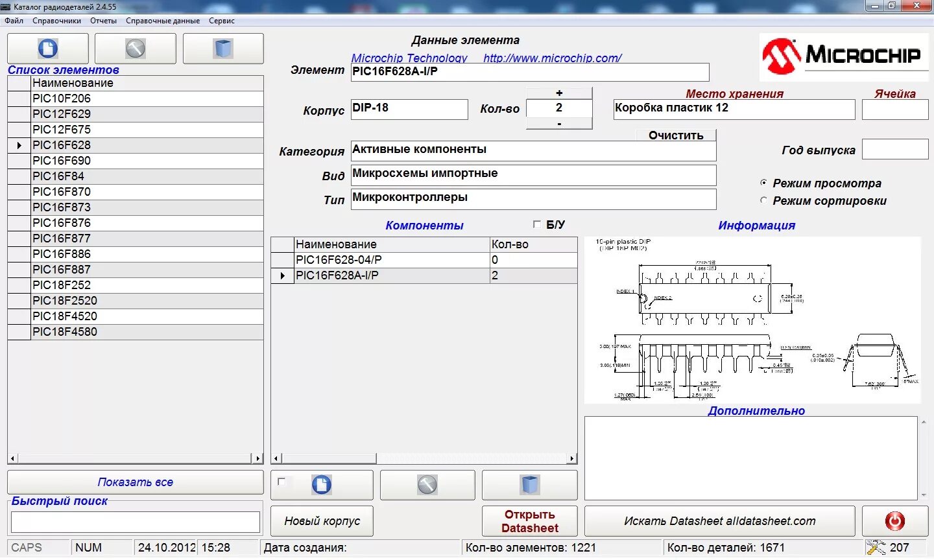This screenshot has width=934, height=560.
Task: Click the Наименование header in components table
Action: coord(392,244)
